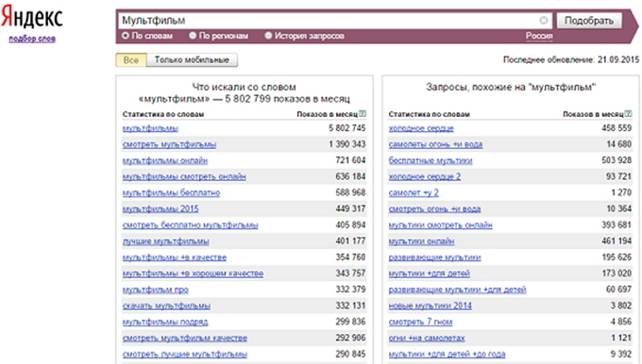
Task: Open the 'смотреть огонь +и вода' link
Action: 434,209
